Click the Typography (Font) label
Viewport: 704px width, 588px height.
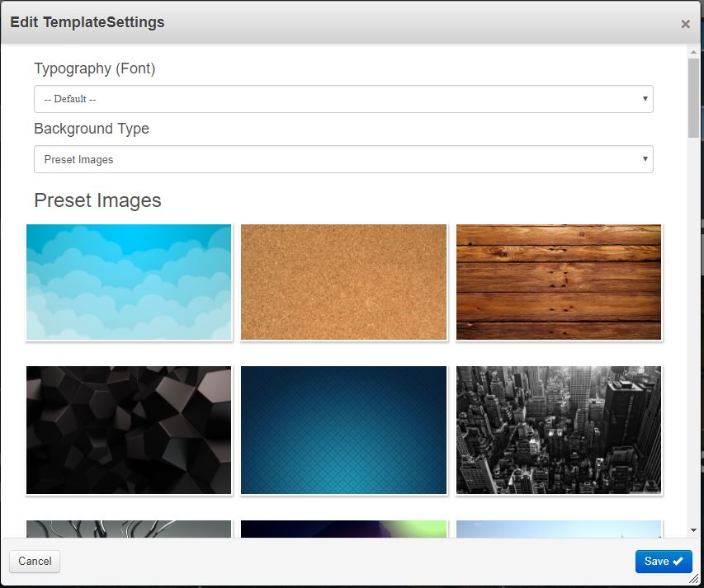pos(95,68)
